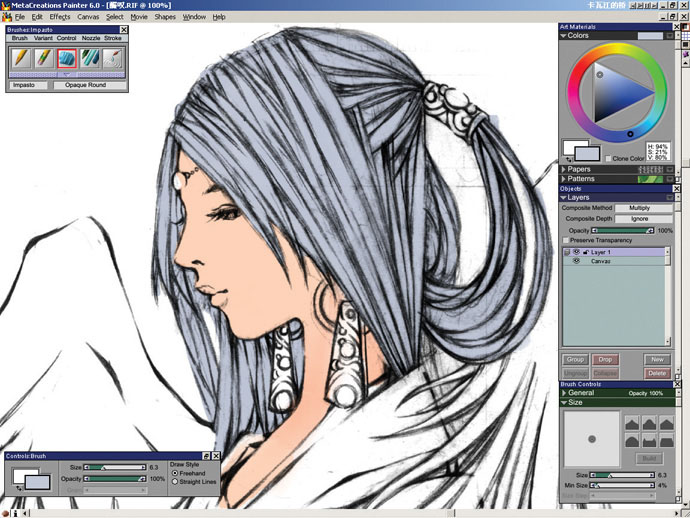
Task: Click the purple icon in right-edge tool strip
Action: tap(686, 54)
